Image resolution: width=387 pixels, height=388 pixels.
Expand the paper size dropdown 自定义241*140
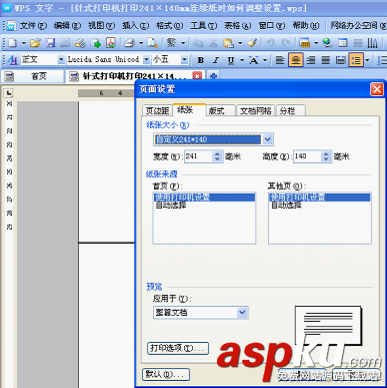click(x=268, y=139)
